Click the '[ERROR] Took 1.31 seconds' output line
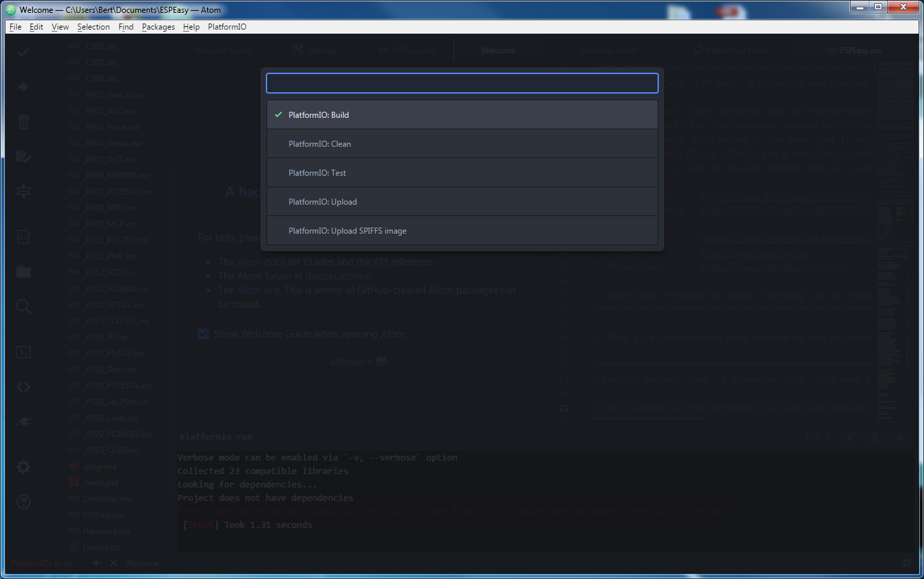The width and height of the screenshot is (924, 579). click(247, 525)
